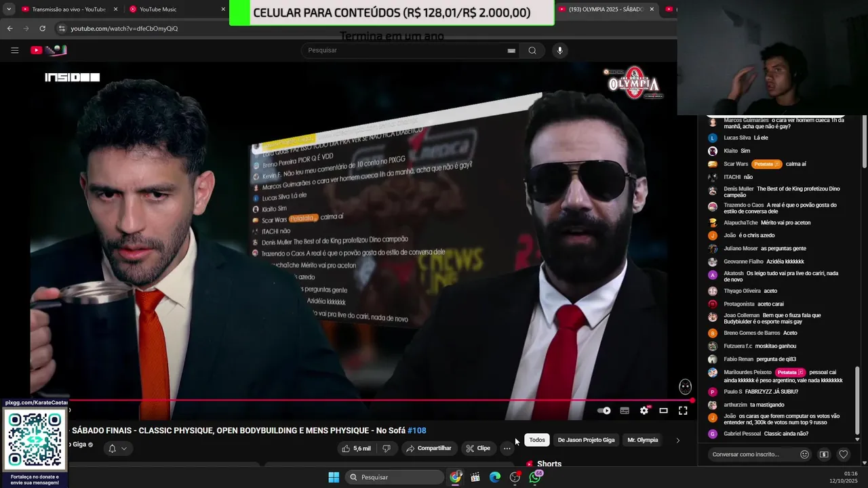This screenshot has height=488, width=868.
Task: Expand notification options chevron beside bell
Action: (x=123, y=448)
